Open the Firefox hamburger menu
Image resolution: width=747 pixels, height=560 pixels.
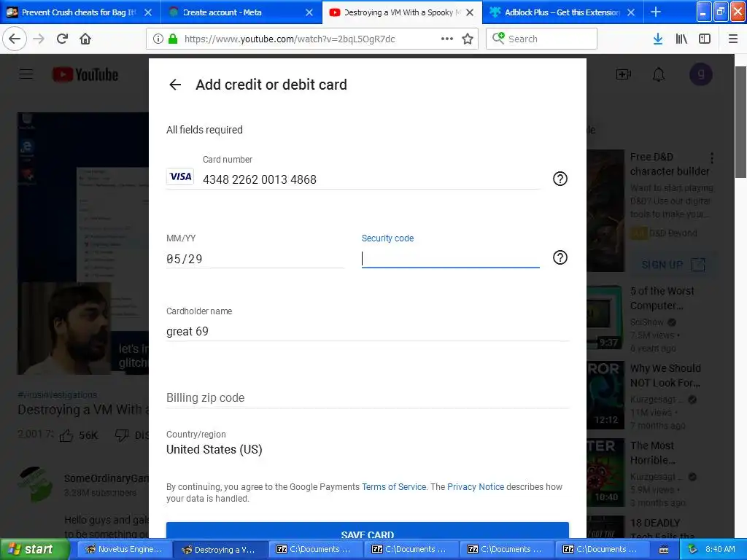(733, 39)
